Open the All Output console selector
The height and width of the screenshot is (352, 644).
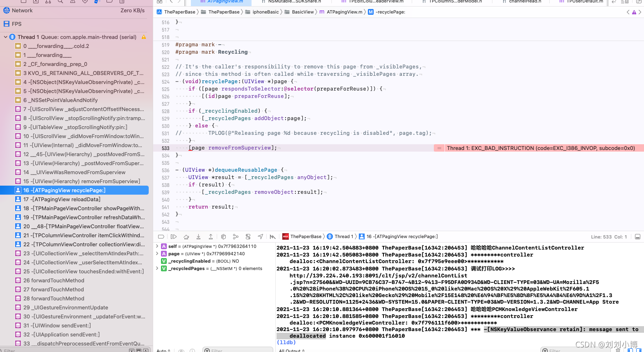pyautogui.click(x=292, y=350)
